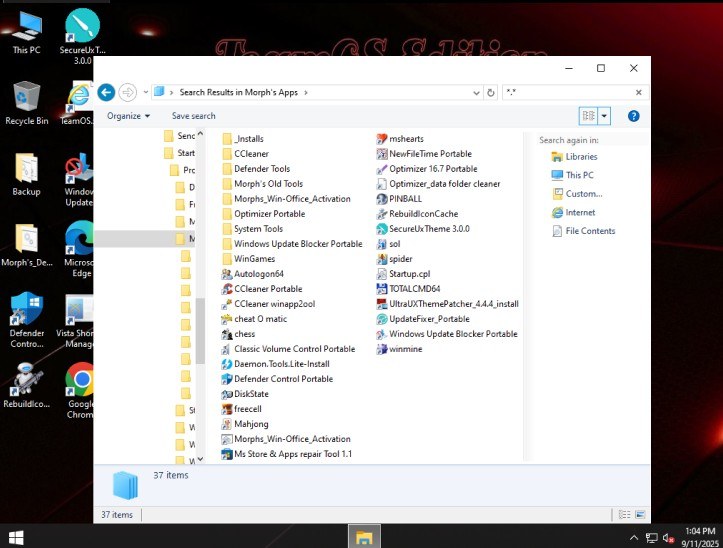Select Defender Control Portable file
This screenshot has height=548, width=723.
click(x=277, y=379)
